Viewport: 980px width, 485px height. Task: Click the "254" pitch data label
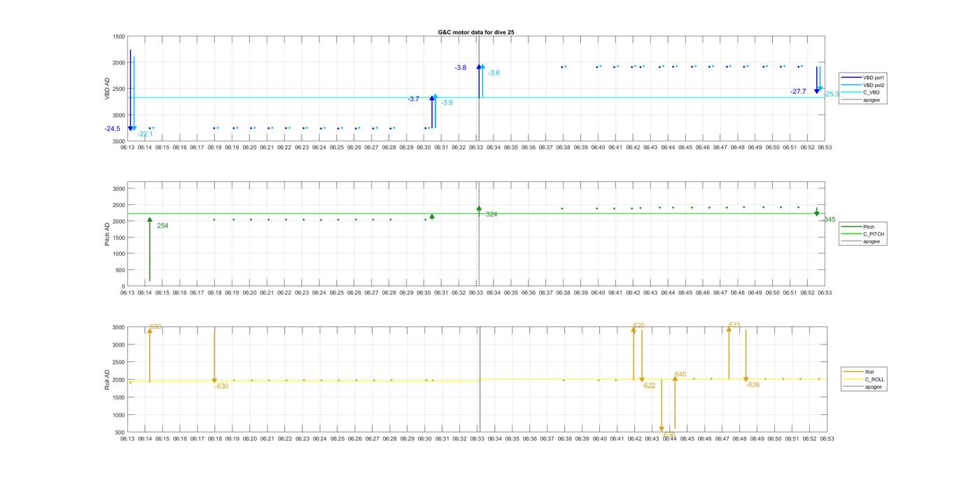[162, 226]
